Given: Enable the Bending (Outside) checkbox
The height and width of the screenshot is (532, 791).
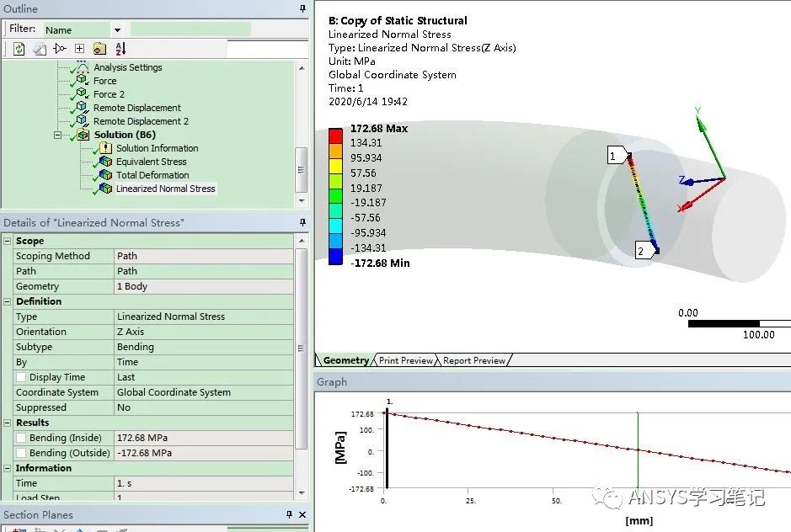Looking at the screenshot, I should [21, 453].
